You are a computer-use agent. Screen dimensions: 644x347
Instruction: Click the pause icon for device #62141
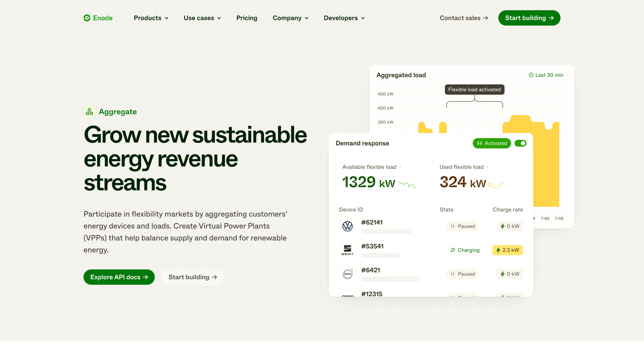pyautogui.click(x=453, y=226)
